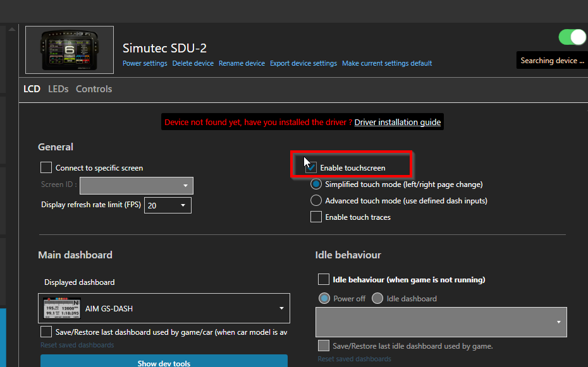Click the Show dev tools button

click(x=164, y=362)
